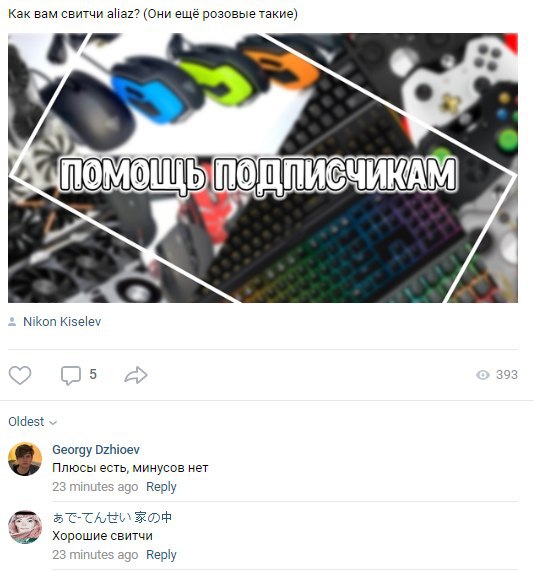The height and width of the screenshot is (571, 534).
Task: Reply to Georgy Dzhioev's comment
Action: click(x=161, y=487)
